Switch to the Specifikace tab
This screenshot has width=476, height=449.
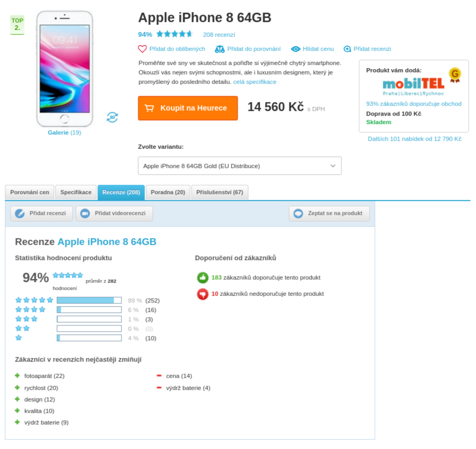[x=76, y=192]
